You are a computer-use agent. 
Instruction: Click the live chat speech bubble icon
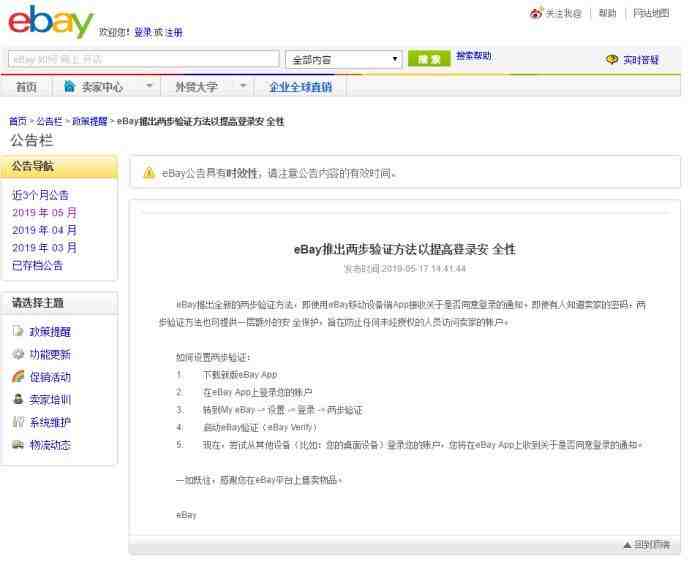coord(612,59)
